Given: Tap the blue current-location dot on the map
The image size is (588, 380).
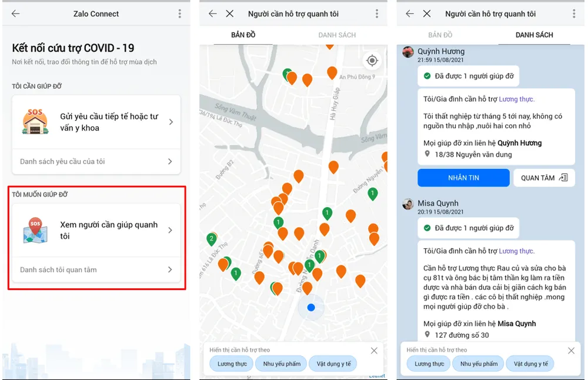Looking at the screenshot, I should tap(311, 307).
